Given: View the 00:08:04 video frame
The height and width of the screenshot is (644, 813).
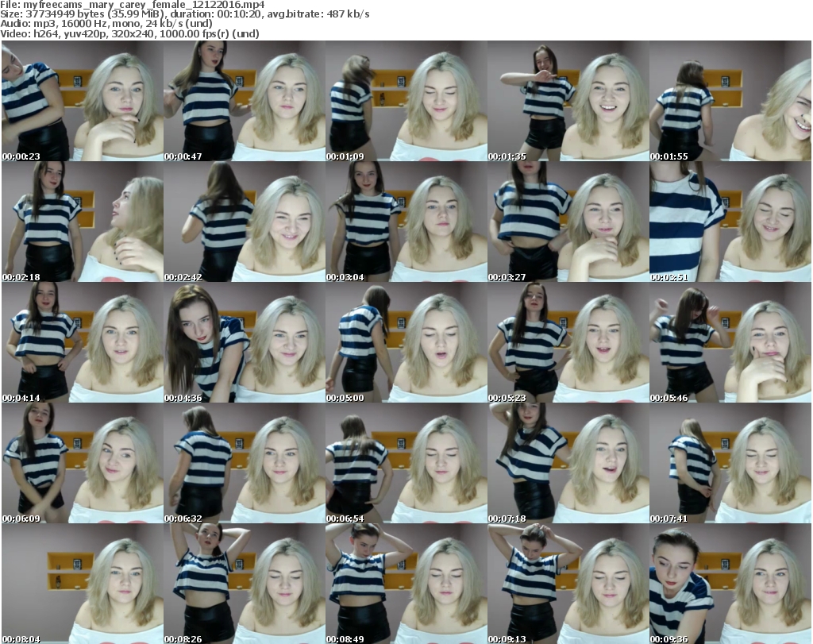Looking at the screenshot, I should coord(83,584).
